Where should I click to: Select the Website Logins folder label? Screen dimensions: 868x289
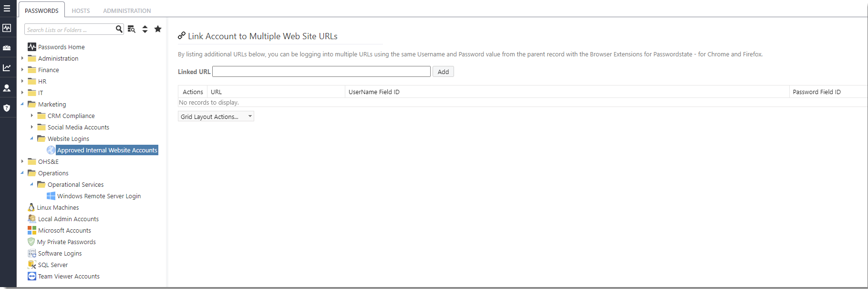(x=68, y=139)
